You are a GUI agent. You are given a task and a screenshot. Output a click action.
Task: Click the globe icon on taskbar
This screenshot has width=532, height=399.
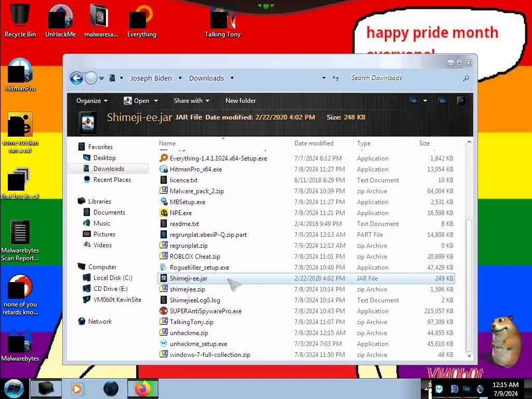(x=111, y=389)
